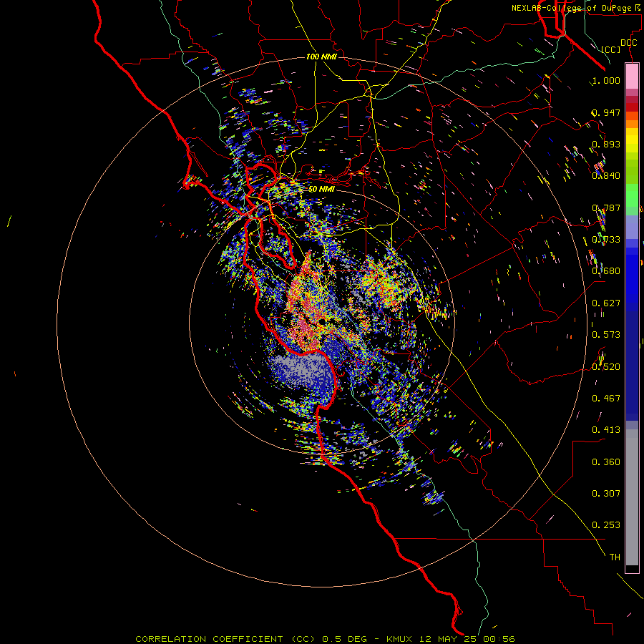Click the 0.787 legend value
This screenshot has width=644, height=644.
click(606, 208)
